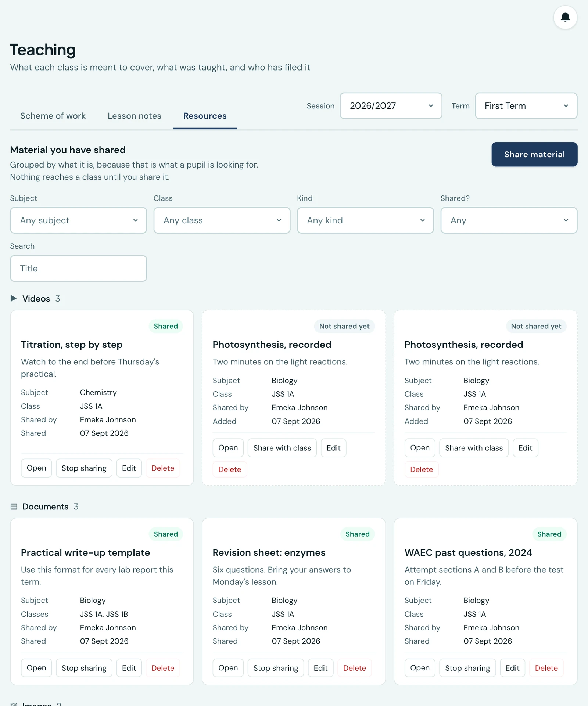
Task: Stop sharing Revision sheet: enzymes
Action: (276, 668)
